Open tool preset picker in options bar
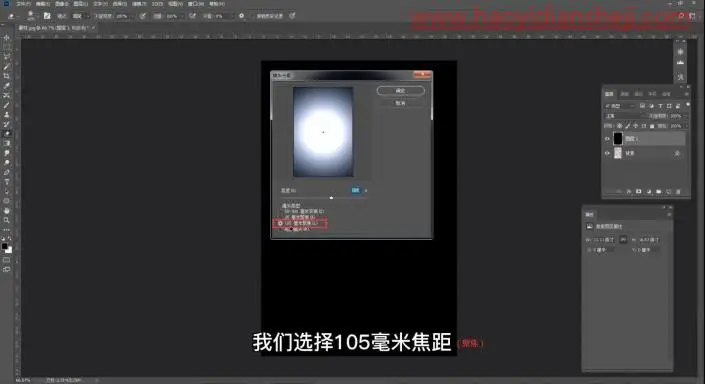This screenshot has height=384, width=705. point(12,16)
